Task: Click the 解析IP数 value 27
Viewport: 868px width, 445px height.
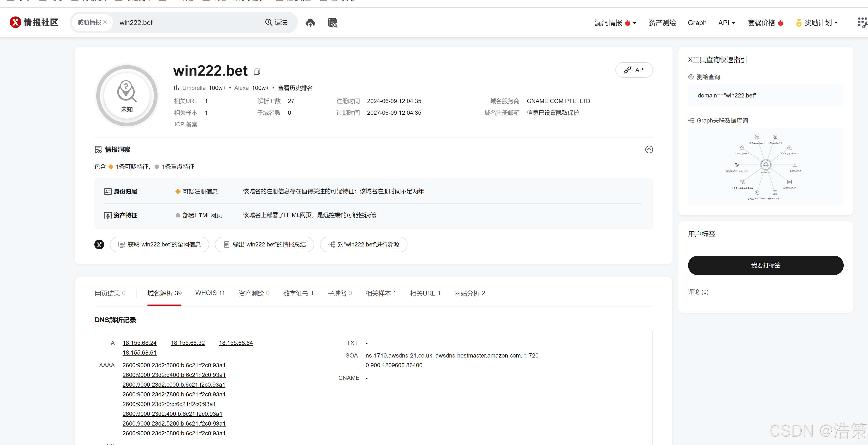Action: coord(291,101)
